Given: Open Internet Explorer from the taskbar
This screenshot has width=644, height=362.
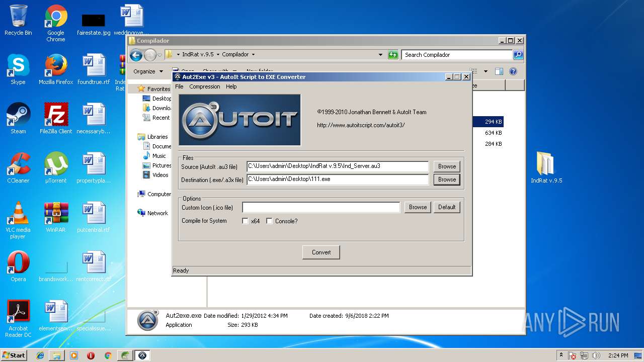Looking at the screenshot, I should [40, 355].
